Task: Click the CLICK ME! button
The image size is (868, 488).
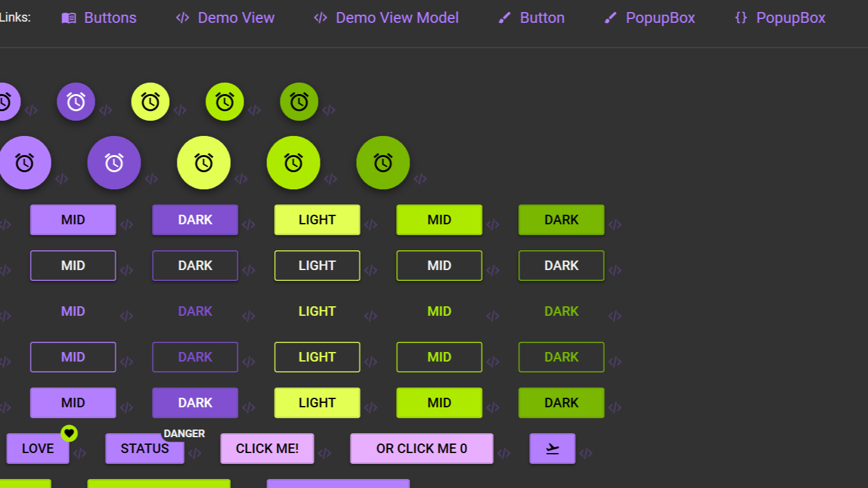Action: [x=267, y=448]
